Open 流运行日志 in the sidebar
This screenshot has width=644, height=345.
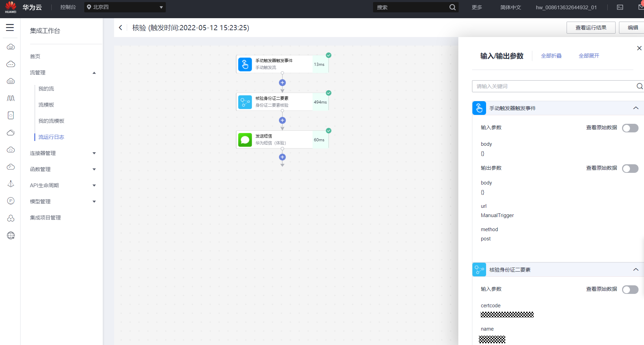pyautogui.click(x=51, y=137)
